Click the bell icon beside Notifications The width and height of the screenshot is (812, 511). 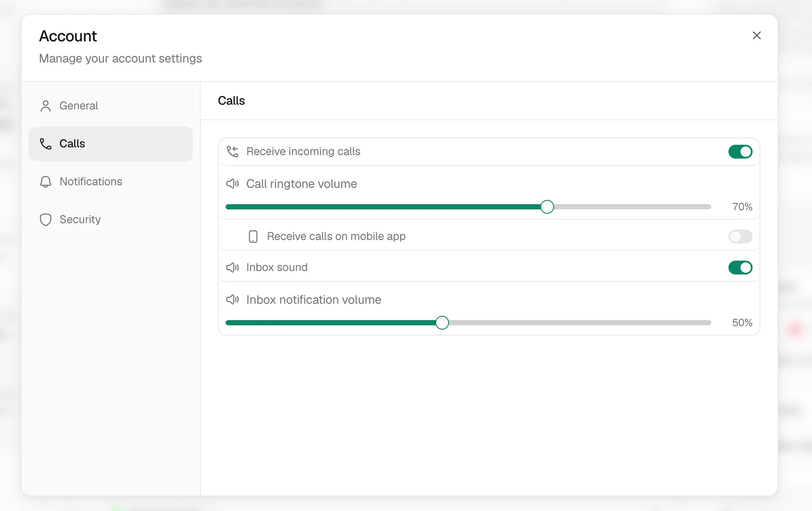pos(46,182)
